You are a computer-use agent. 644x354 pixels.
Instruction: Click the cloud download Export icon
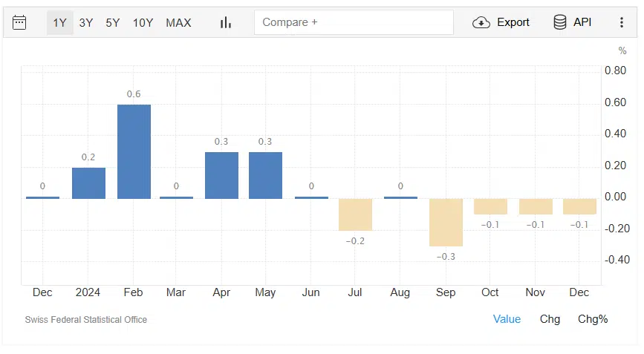click(481, 22)
